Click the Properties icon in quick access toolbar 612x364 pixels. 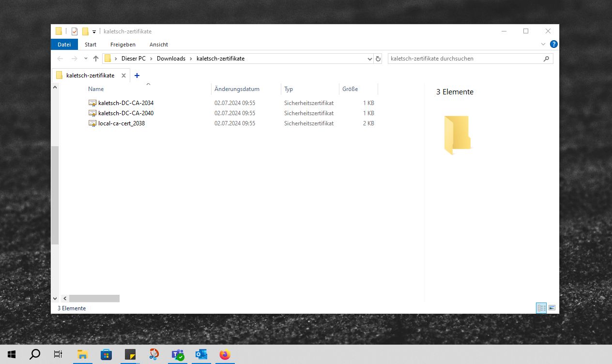click(75, 31)
